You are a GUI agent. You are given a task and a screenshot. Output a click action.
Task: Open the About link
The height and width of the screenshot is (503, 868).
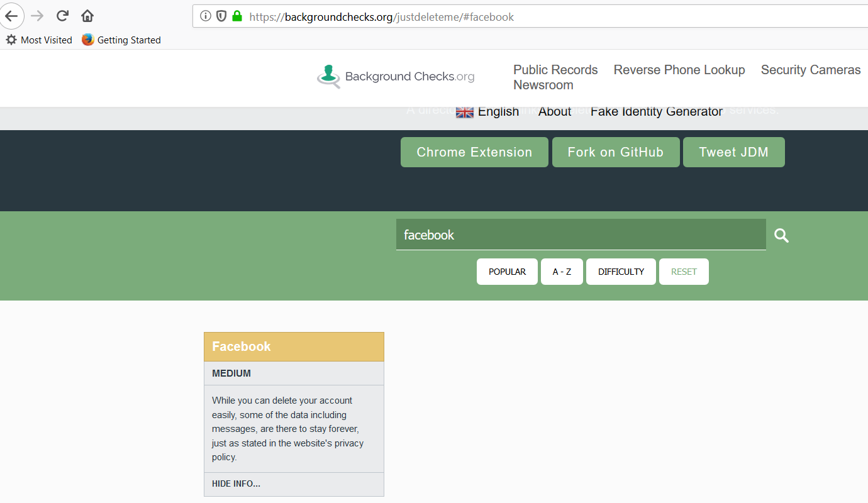(555, 111)
